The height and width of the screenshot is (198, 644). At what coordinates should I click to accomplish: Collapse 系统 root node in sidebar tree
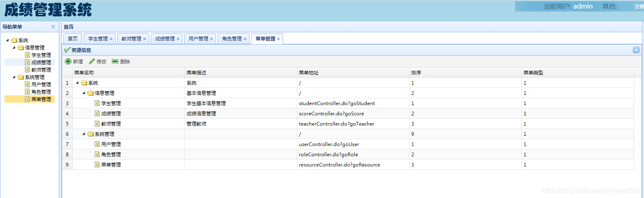click(x=7, y=40)
